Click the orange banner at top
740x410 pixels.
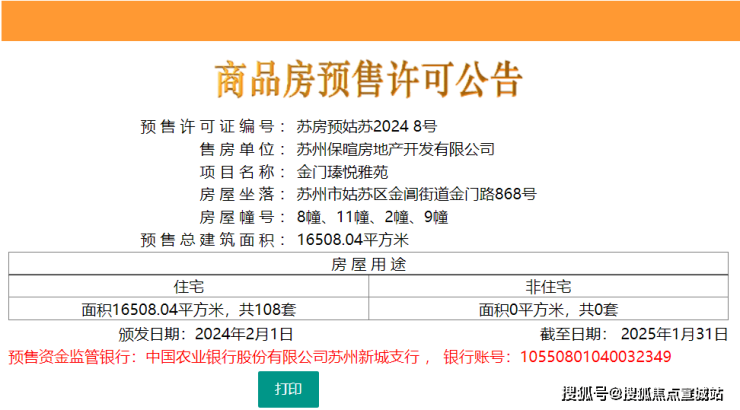370,21
